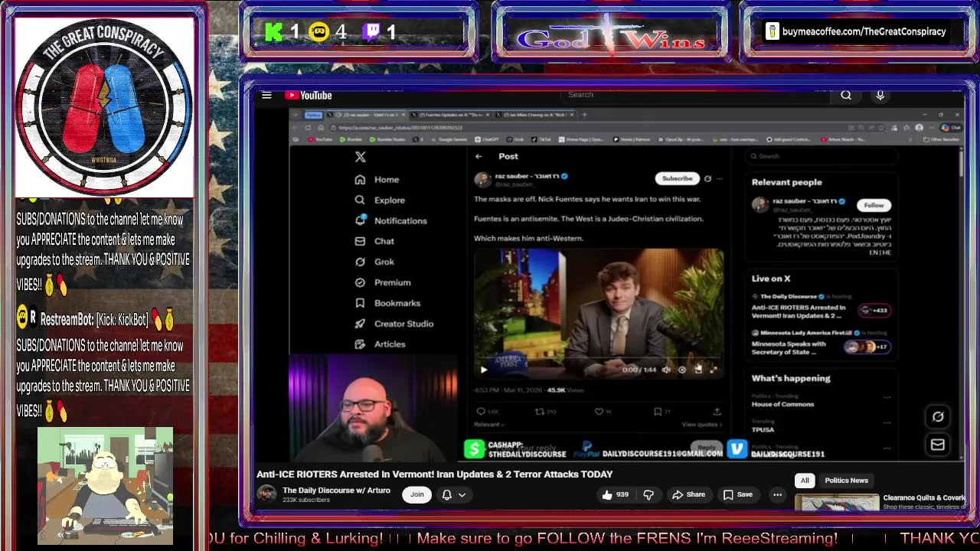The image size is (980, 551).
Task: Open the Clearance Quilts ad thumbnail
Action: coord(837,502)
